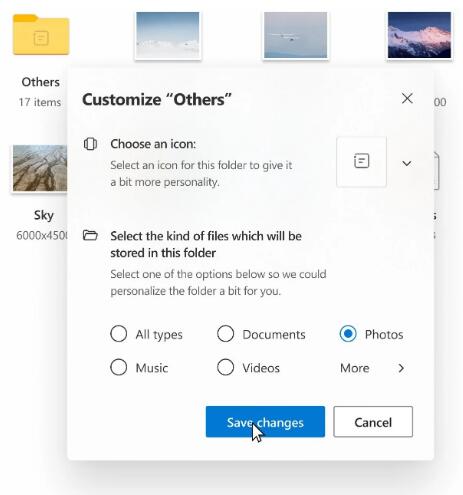Open More file type options

[355, 368]
